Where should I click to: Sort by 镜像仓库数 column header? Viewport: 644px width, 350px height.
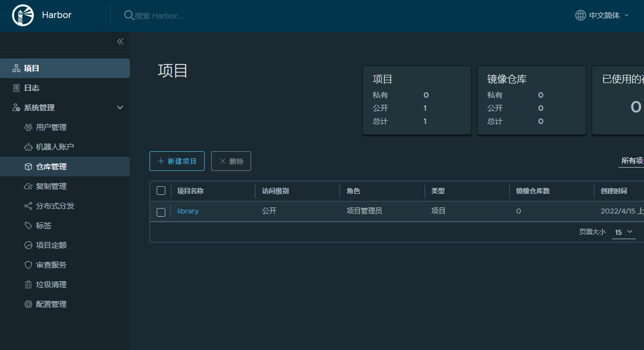[533, 191]
